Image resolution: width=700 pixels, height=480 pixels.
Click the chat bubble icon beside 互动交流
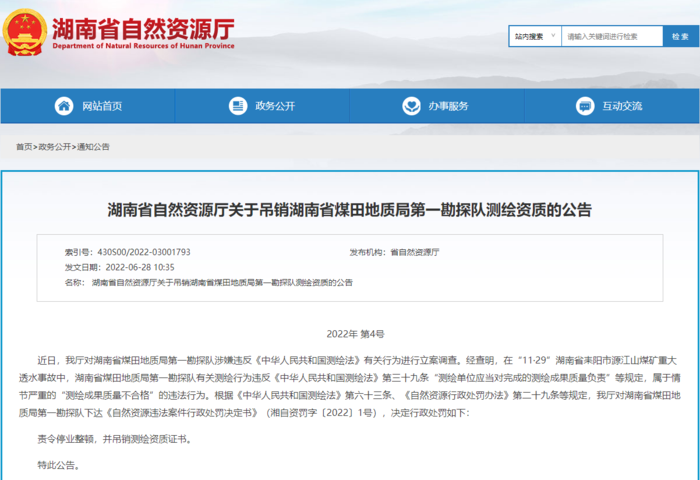pos(585,106)
